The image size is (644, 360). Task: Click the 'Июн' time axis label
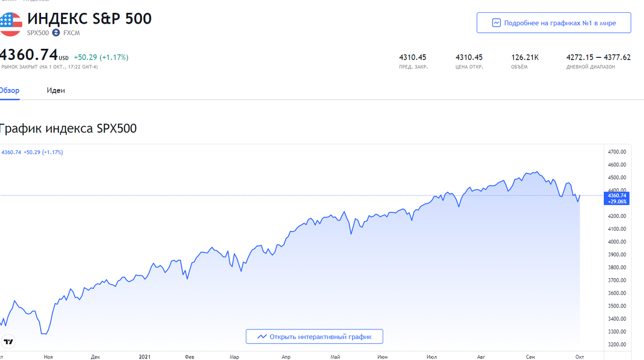(x=383, y=356)
